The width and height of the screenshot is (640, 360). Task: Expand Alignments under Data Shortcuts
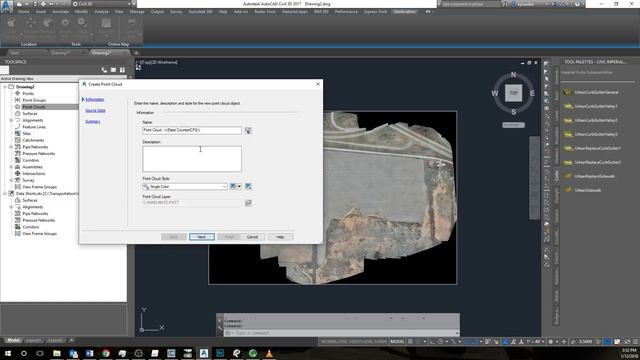[11, 207]
